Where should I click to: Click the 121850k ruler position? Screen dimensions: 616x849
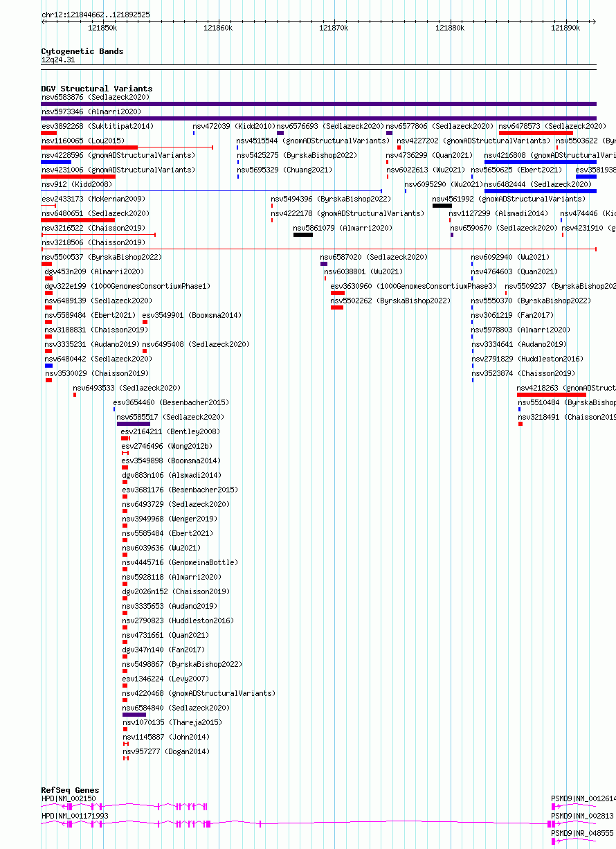pos(103,28)
